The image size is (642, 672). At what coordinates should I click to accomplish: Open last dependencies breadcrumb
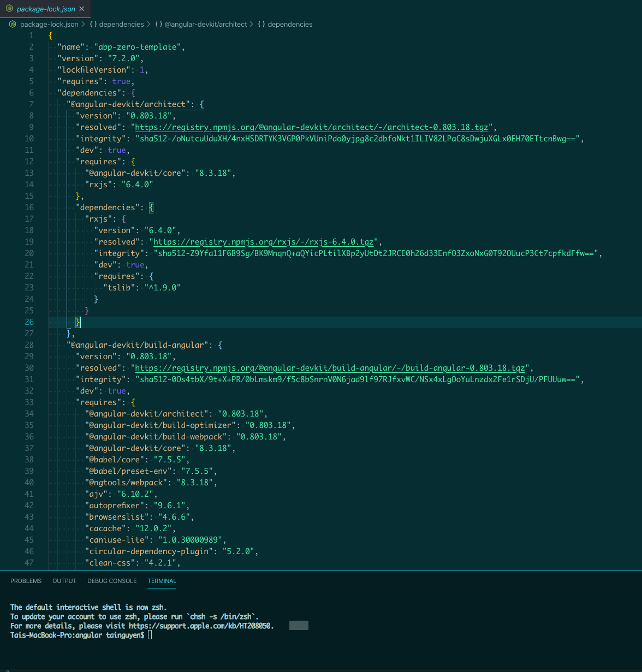(290, 25)
